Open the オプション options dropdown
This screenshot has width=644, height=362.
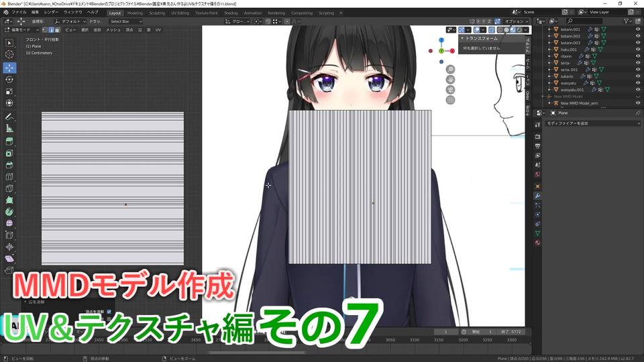(517, 21)
